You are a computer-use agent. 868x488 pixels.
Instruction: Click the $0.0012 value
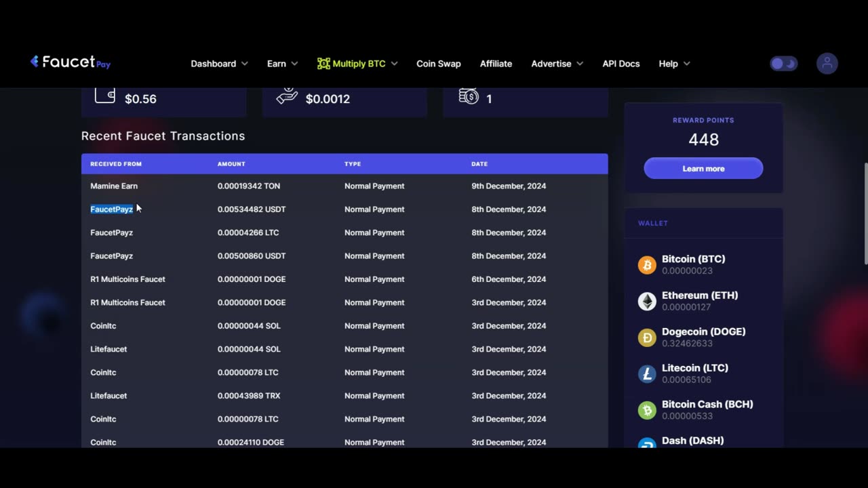click(x=328, y=99)
